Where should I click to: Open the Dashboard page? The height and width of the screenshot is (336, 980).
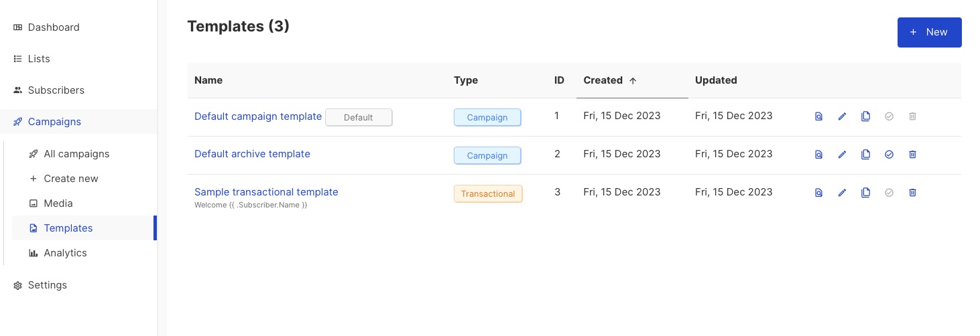78,27
